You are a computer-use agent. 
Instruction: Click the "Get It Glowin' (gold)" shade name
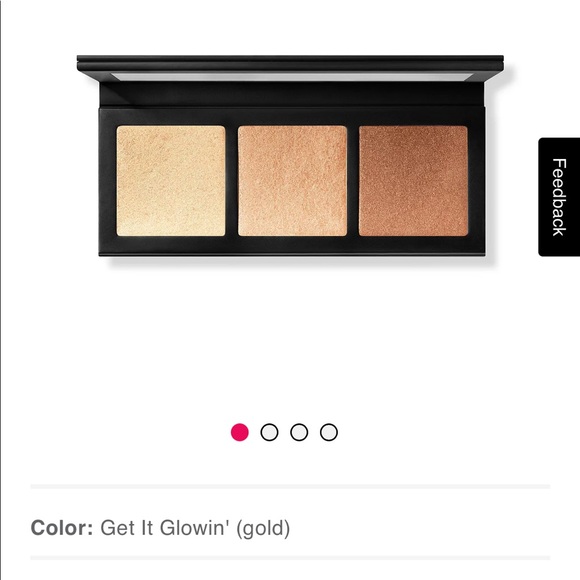pyautogui.click(x=195, y=528)
